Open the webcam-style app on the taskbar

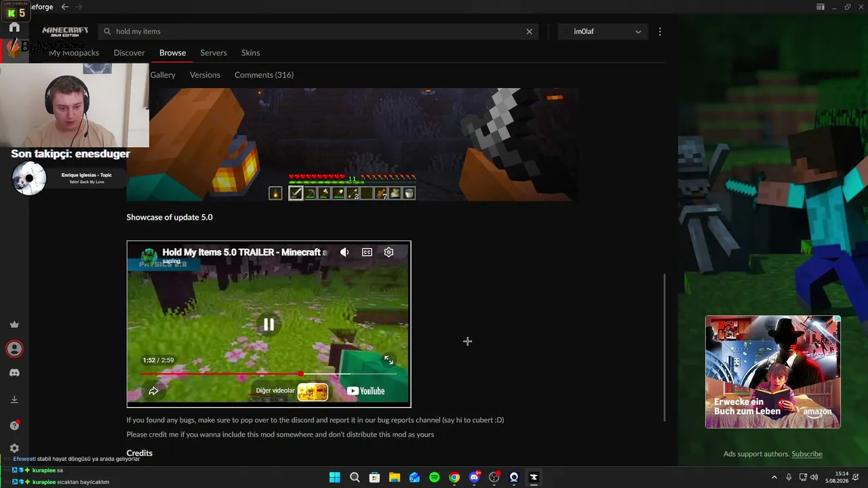[514, 477]
